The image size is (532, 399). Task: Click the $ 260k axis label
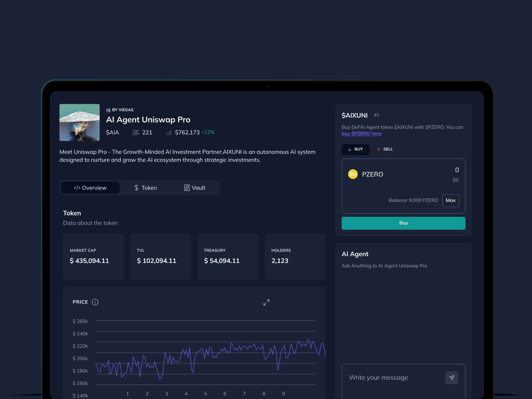point(80,321)
